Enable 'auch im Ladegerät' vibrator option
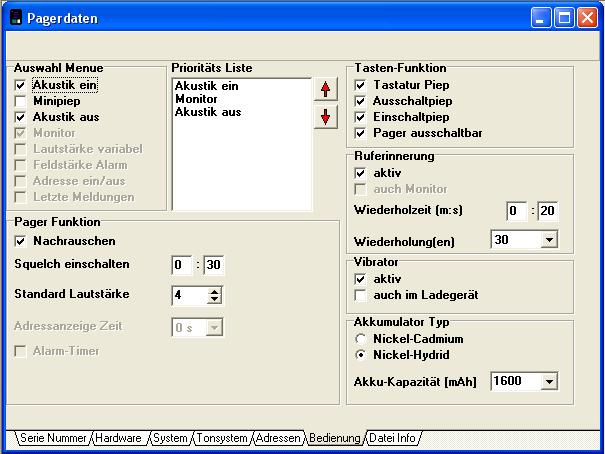Viewport: 605px width, 454px height. [361, 296]
